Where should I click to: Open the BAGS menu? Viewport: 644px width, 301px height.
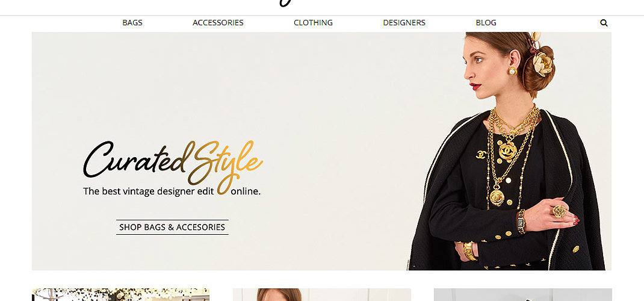pos(132,23)
